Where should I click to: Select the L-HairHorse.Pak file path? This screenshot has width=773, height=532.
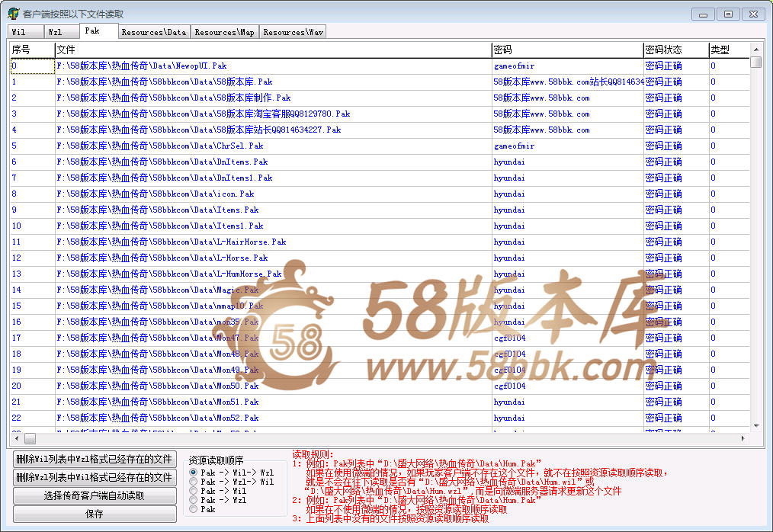tap(171, 242)
